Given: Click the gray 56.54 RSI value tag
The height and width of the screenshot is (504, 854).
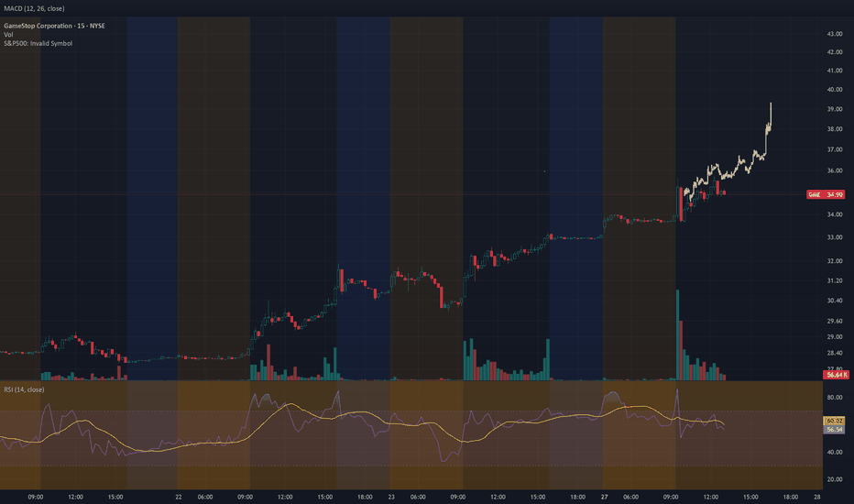Looking at the screenshot, I should (x=835, y=430).
